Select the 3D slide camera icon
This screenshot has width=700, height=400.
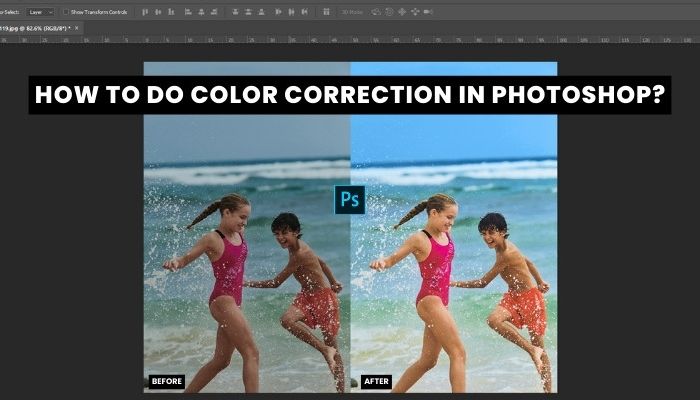pos(415,12)
